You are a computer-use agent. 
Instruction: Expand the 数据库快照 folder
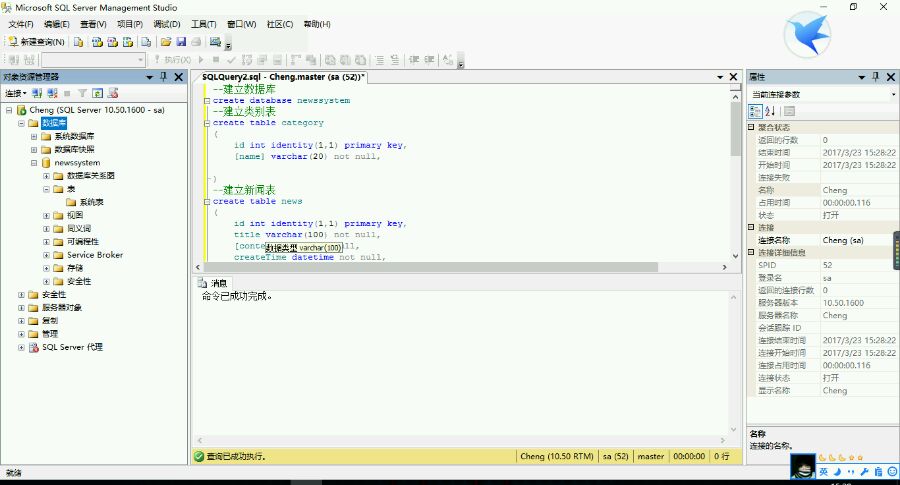pyautogui.click(x=34, y=149)
